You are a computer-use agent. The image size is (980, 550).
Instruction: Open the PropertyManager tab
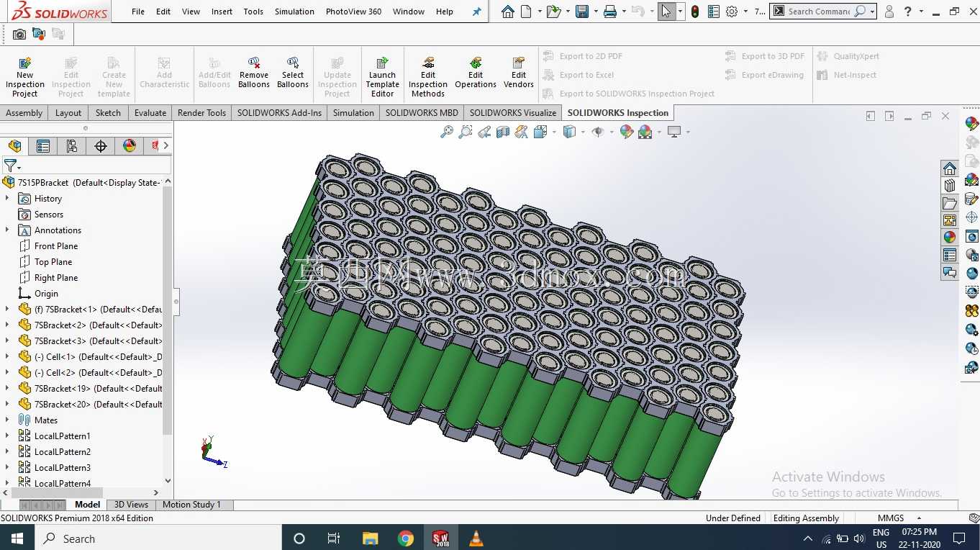[x=43, y=146]
